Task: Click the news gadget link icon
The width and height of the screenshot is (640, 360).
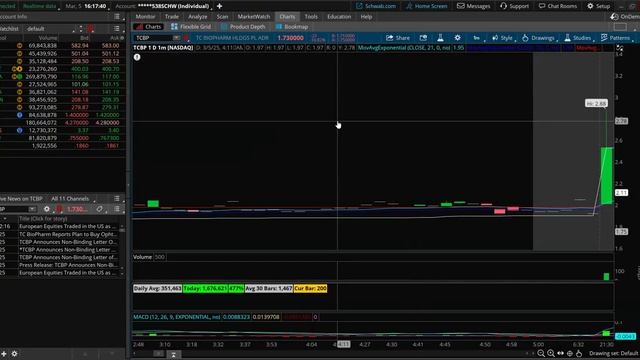Action: 100,209
